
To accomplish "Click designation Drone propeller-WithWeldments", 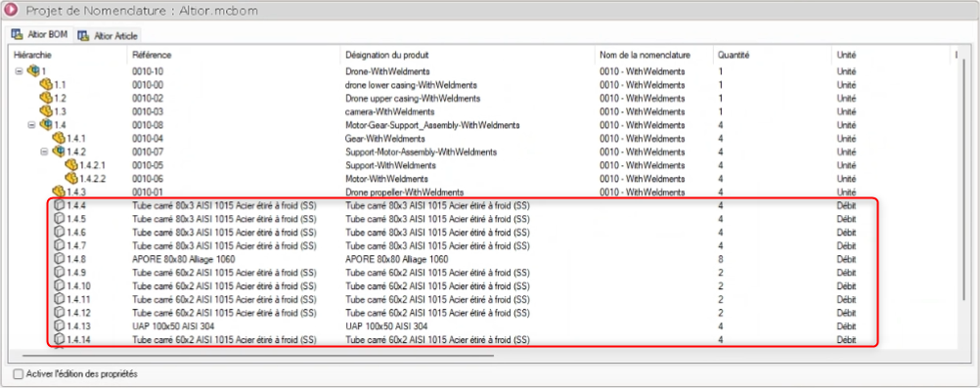I will tap(404, 192).
